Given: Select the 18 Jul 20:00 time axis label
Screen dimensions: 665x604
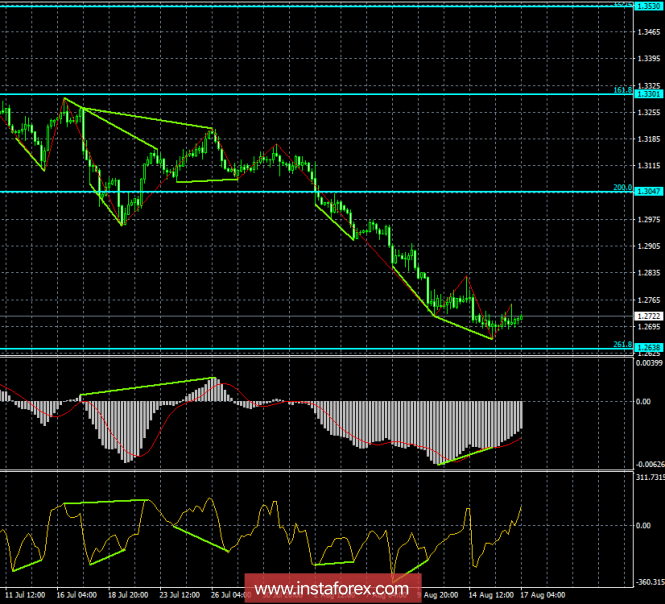Looking at the screenshot, I should [128, 595].
